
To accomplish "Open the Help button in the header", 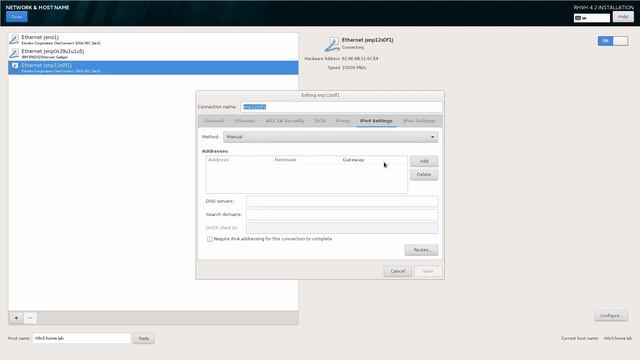I will [623, 17].
